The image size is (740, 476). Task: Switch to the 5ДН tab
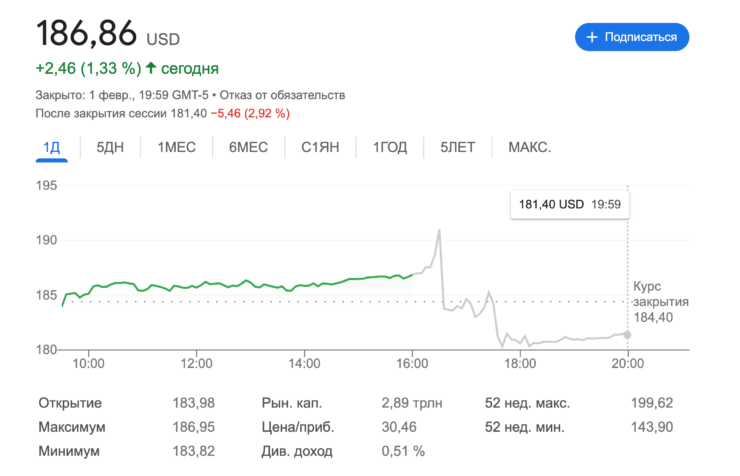click(110, 147)
